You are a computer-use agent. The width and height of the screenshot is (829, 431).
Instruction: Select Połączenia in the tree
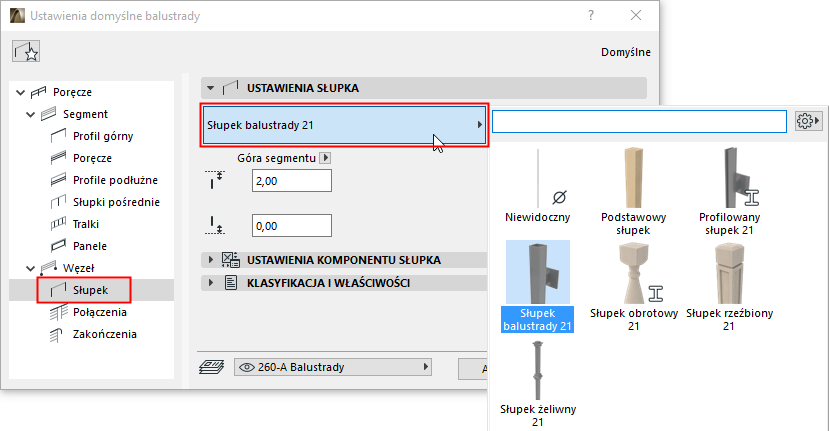click(x=99, y=312)
